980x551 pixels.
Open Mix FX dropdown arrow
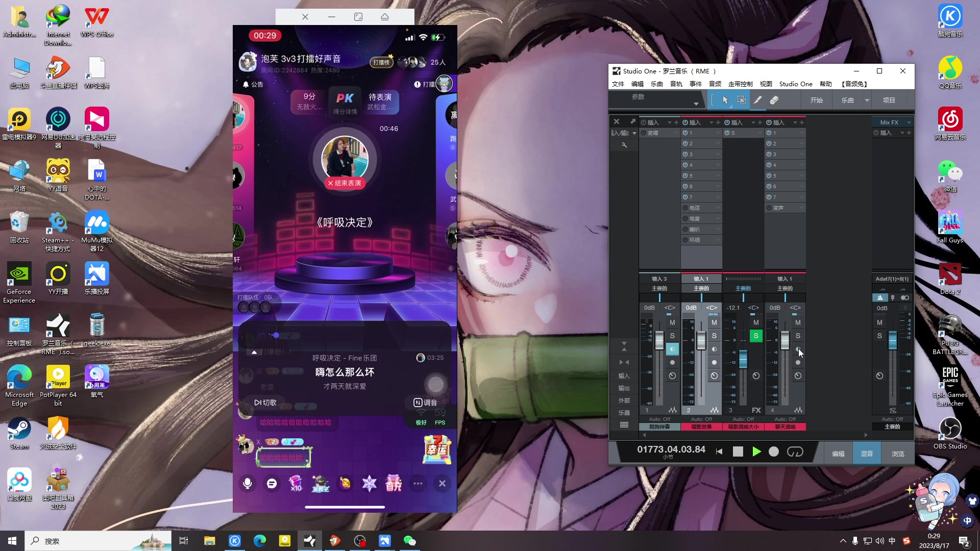click(909, 122)
